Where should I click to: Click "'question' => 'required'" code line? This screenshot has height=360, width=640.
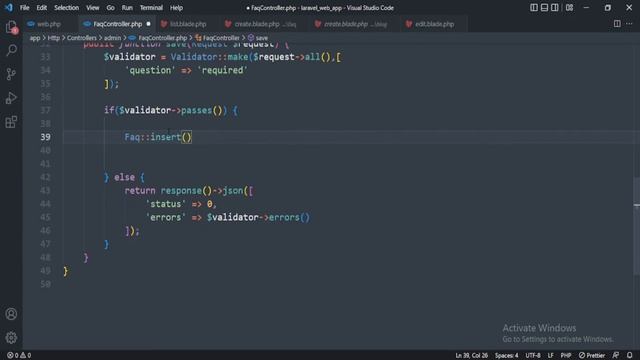(186, 70)
